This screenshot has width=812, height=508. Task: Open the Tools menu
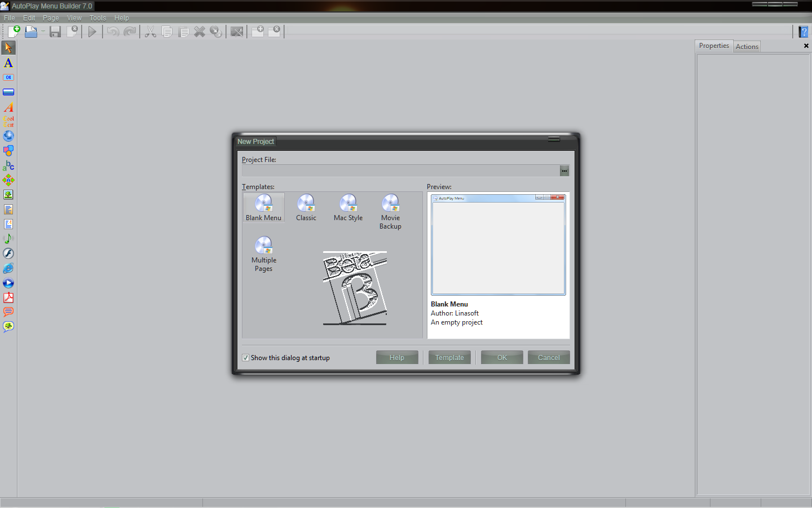pyautogui.click(x=98, y=18)
